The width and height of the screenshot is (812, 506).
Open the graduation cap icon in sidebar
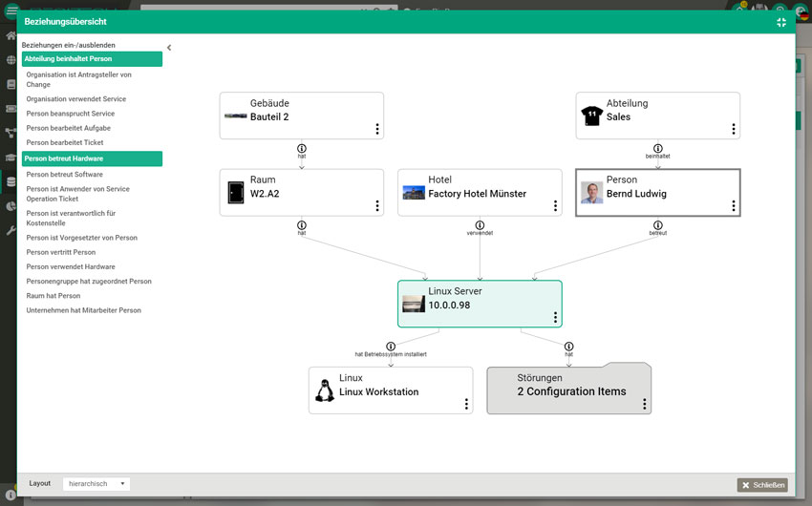pyautogui.click(x=11, y=158)
